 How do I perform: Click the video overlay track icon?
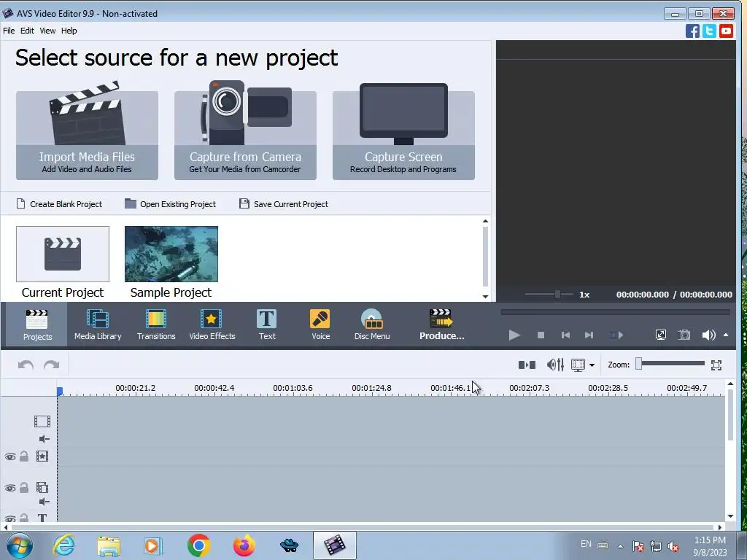42,488
